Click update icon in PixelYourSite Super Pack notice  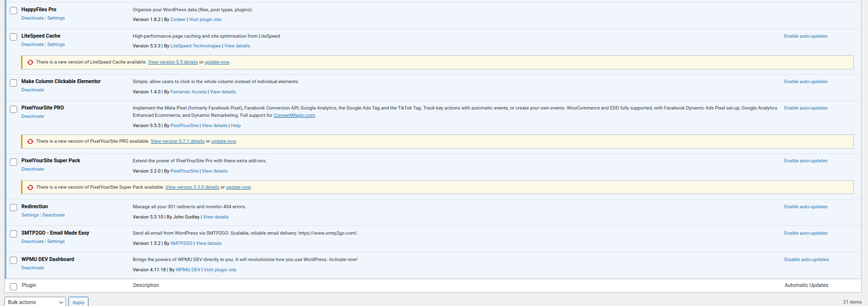click(x=30, y=187)
